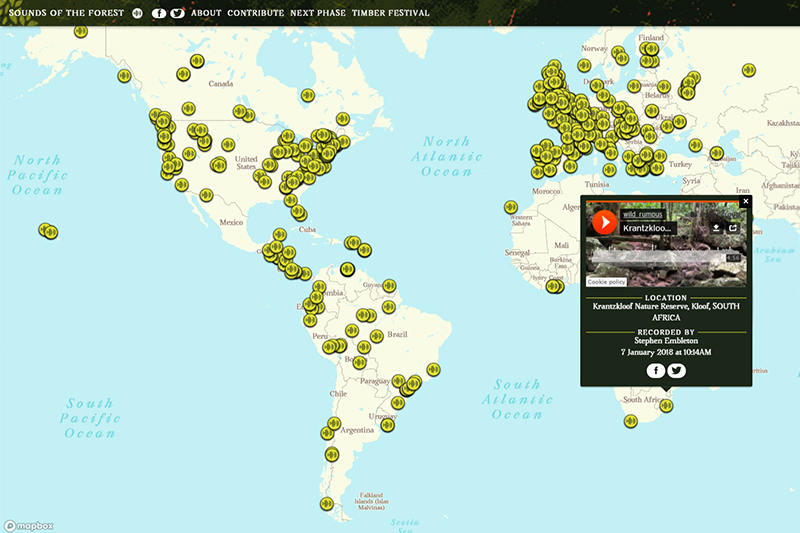Screen dimensions: 800x533
Task: Close the recording popup
Action: tap(746, 201)
